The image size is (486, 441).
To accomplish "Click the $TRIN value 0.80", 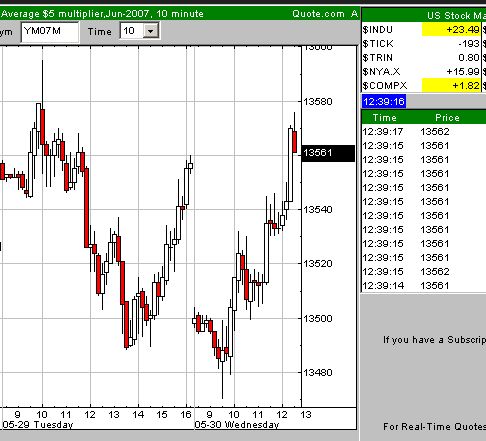I will pyautogui.click(x=469, y=58).
